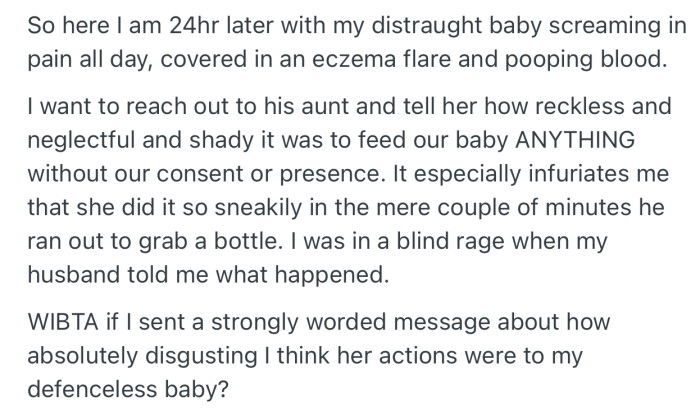Screen dimensions: 700x414
Task: Click the words "especially infuriates me"
Action: coord(541,174)
